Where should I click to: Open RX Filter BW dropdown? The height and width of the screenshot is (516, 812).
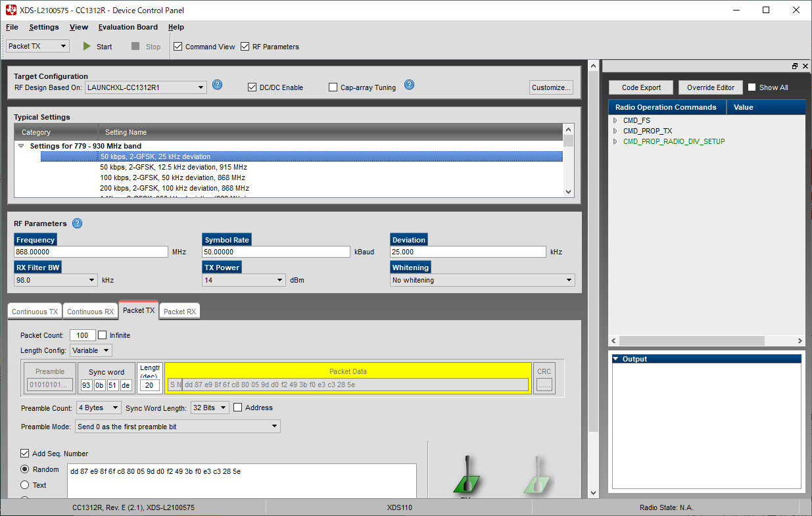[56, 280]
